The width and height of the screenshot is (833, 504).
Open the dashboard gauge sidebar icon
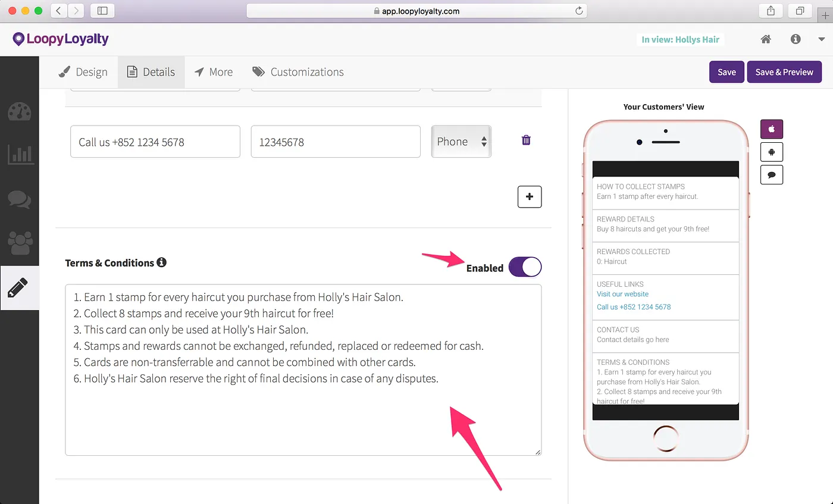click(20, 112)
